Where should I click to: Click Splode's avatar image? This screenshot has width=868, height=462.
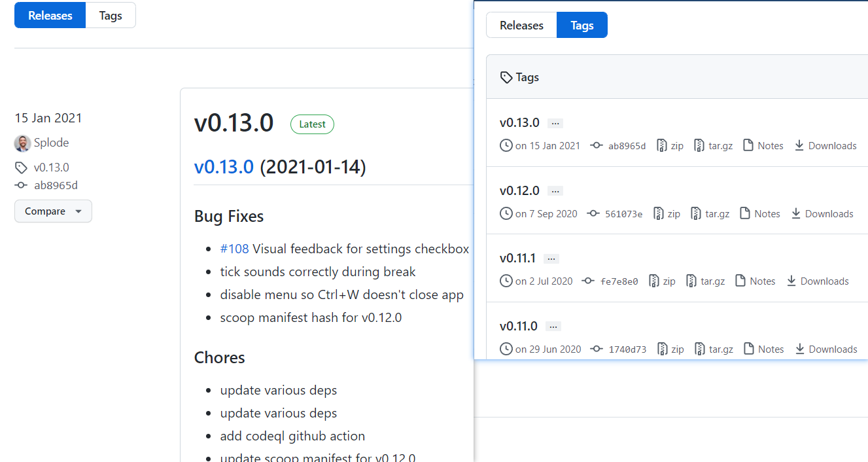(22, 143)
